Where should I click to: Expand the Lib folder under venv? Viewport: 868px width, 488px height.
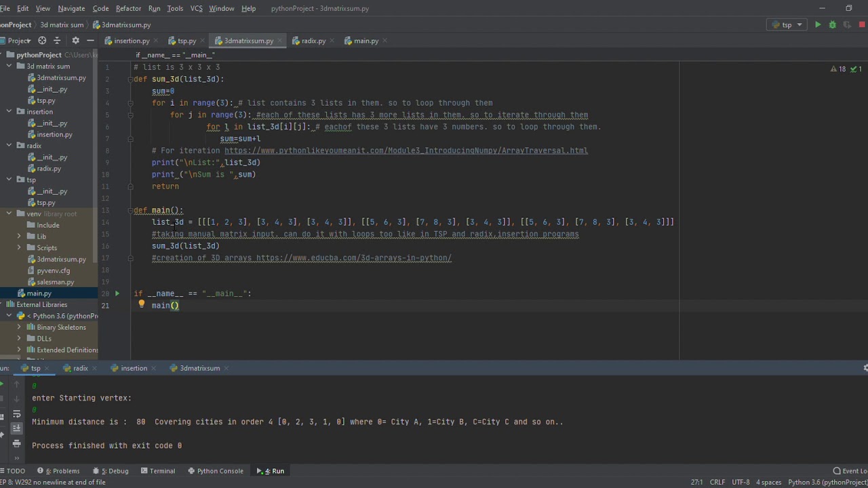19,237
